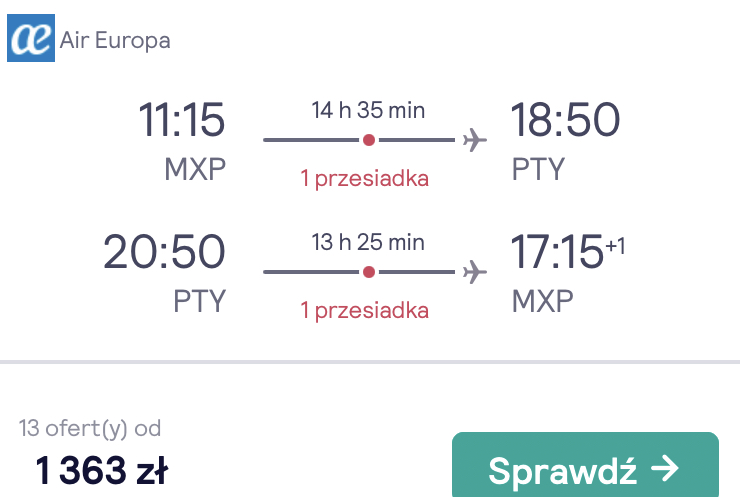Open the outbound 1 przesiadka details
Viewport: 740px width, 497px height.
[x=364, y=179]
